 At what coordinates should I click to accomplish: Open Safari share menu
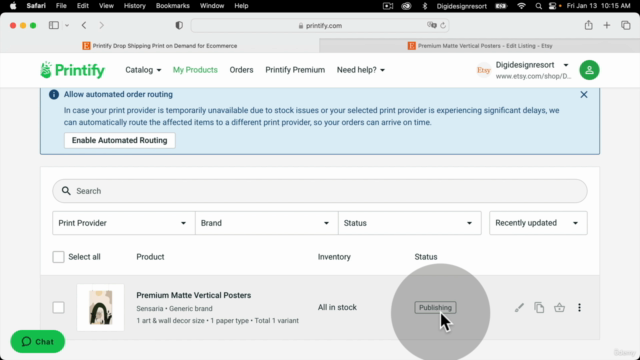(x=588, y=25)
